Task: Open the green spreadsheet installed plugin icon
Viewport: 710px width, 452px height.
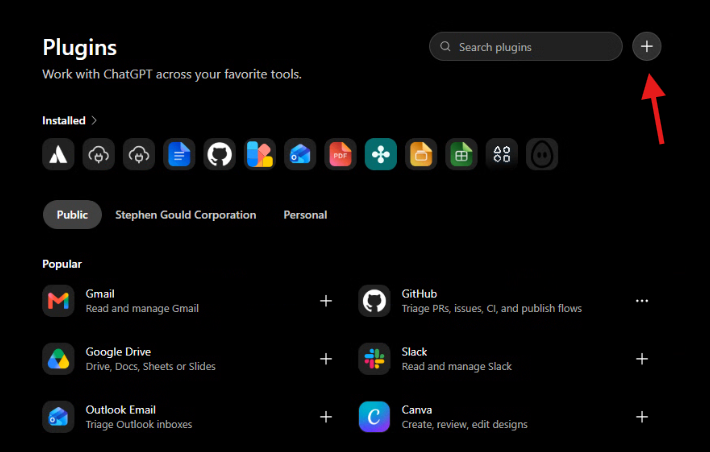Action: 461,154
